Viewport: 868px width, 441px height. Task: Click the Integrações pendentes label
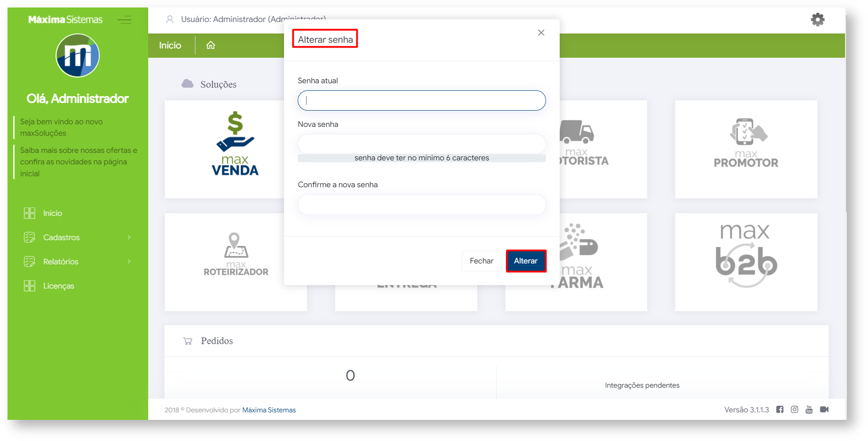642,385
